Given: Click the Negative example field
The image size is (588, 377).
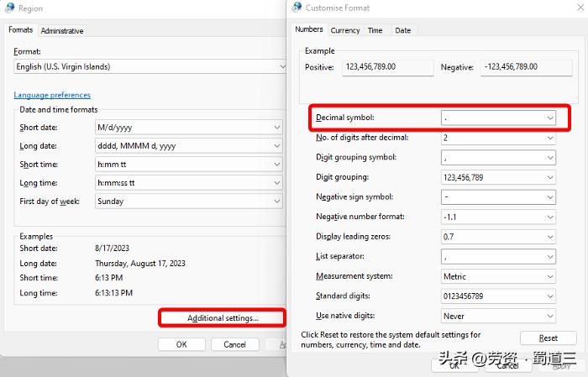Looking at the screenshot, I should 527,67.
